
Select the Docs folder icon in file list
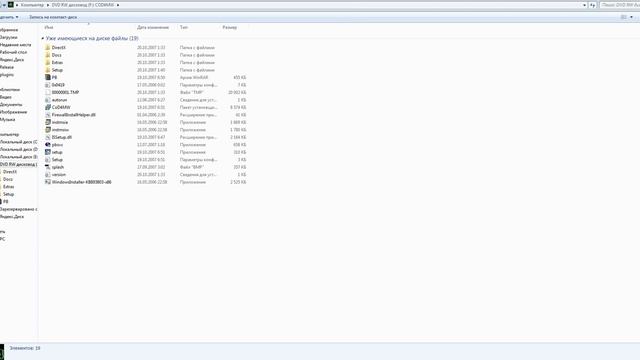click(48, 55)
